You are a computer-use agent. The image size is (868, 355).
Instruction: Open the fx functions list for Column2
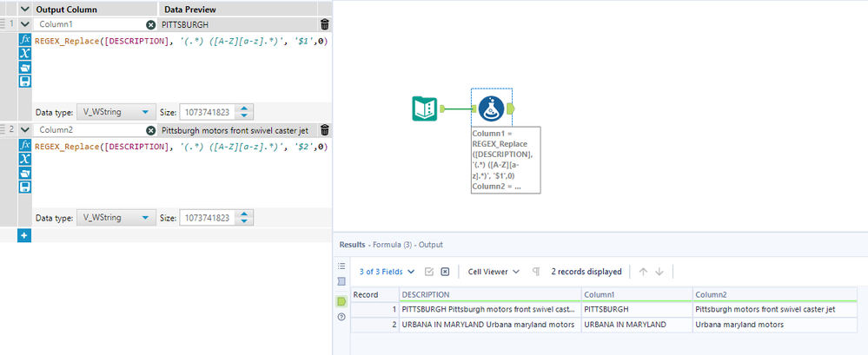(25, 145)
